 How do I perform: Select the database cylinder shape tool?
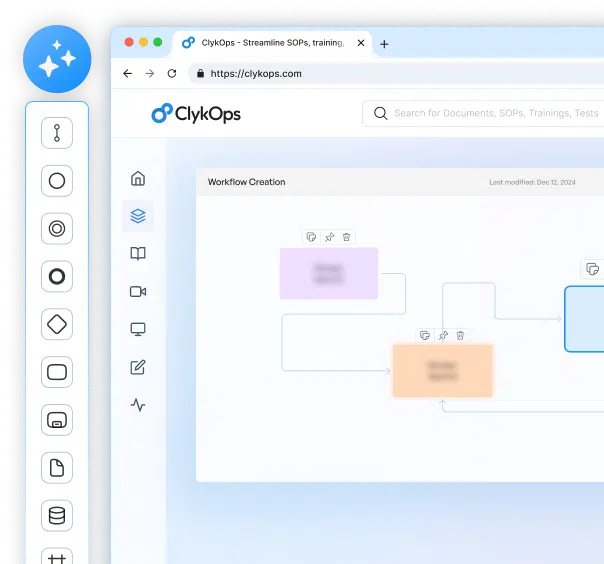coord(57,515)
